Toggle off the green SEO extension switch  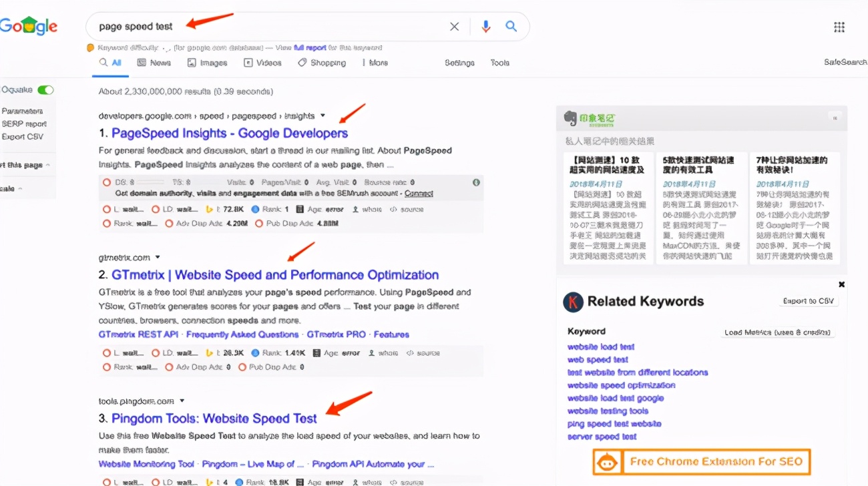click(x=45, y=89)
